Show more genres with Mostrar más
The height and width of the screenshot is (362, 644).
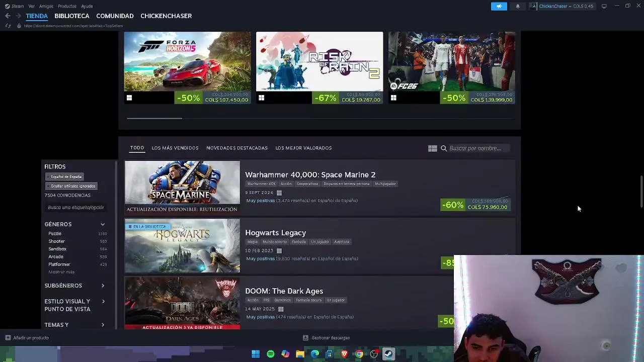pos(61,272)
